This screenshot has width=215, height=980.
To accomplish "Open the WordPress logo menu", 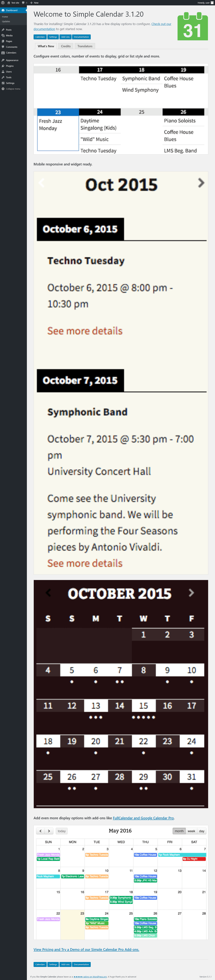I will (3, 3).
